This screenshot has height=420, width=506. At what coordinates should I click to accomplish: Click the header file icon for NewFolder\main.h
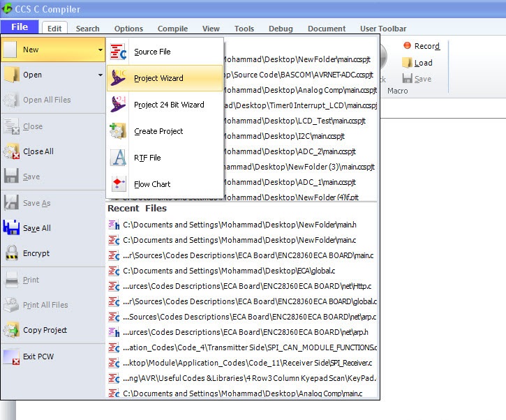click(114, 225)
